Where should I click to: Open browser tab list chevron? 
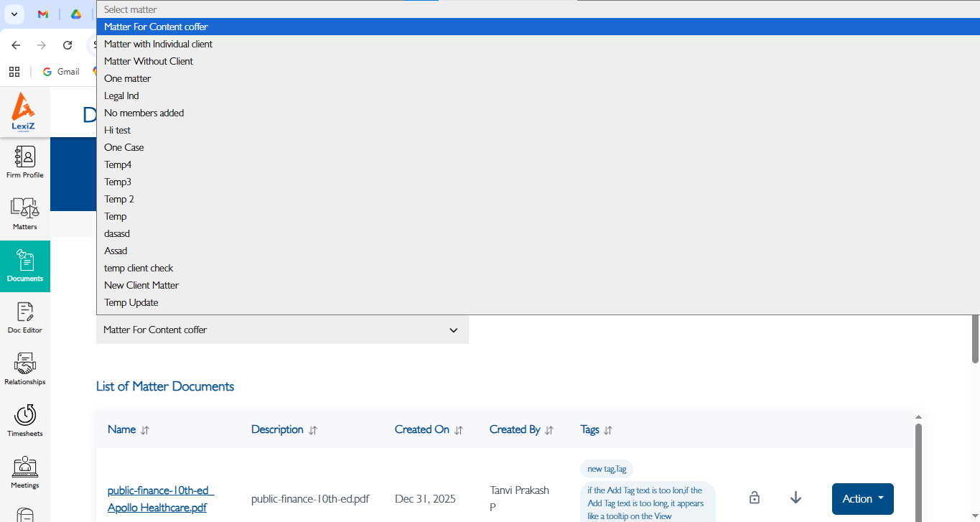(x=14, y=14)
